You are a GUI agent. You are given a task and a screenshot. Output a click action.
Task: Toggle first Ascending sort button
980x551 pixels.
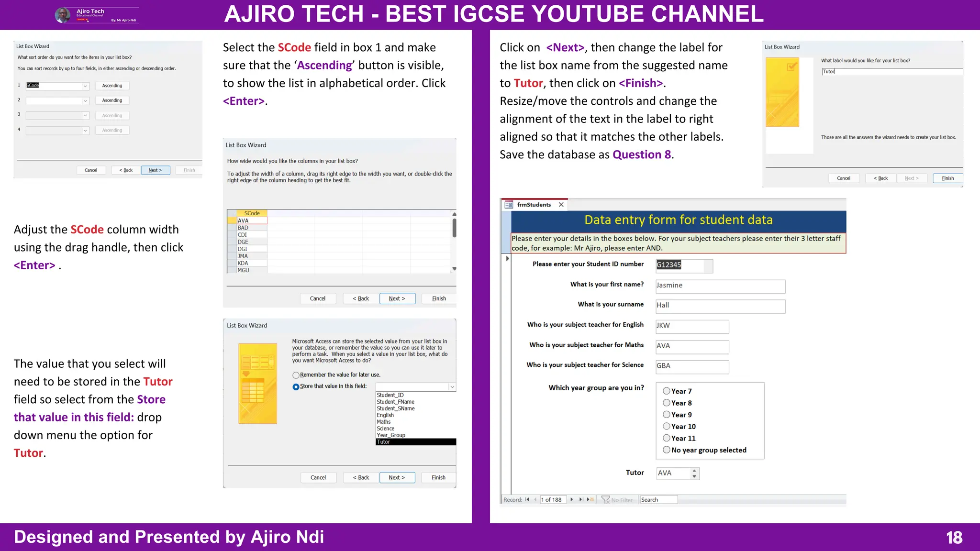[x=112, y=86]
